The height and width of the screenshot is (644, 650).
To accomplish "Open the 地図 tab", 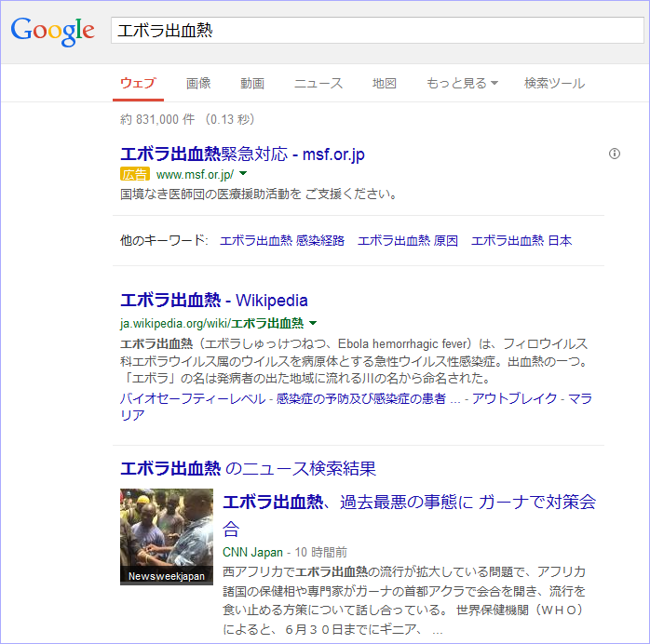I will point(385,83).
